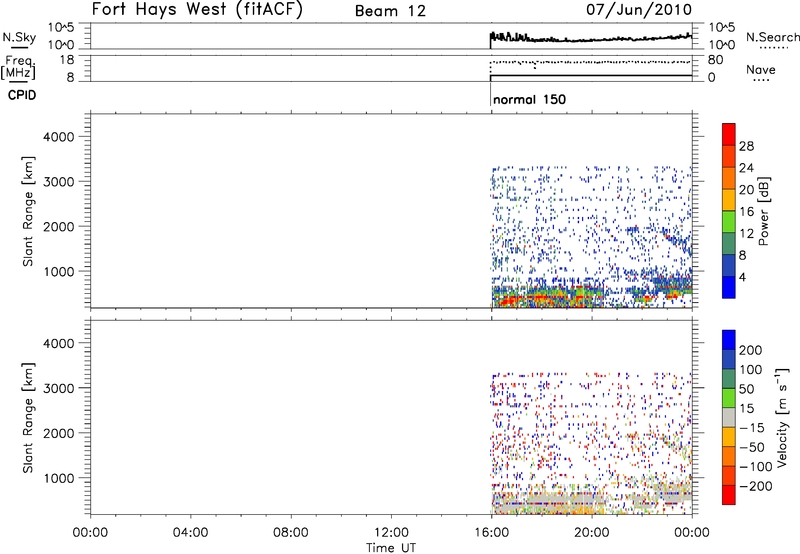Click the '4000' tick in the power panel
This screenshot has width=800, height=554.
[59, 137]
